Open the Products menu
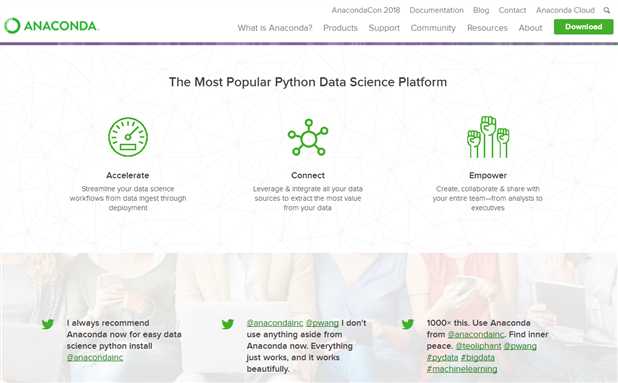This screenshot has width=618, height=383. (x=341, y=28)
